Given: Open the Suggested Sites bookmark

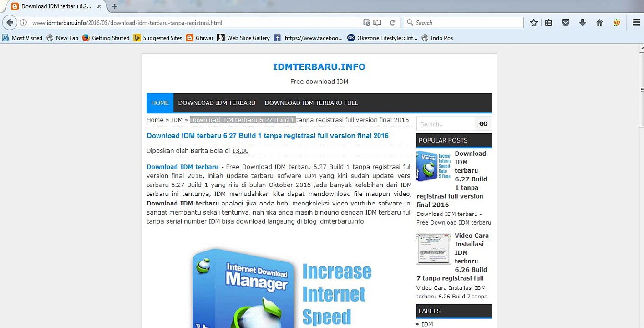Looking at the screenshot, I should pos(158,38).
